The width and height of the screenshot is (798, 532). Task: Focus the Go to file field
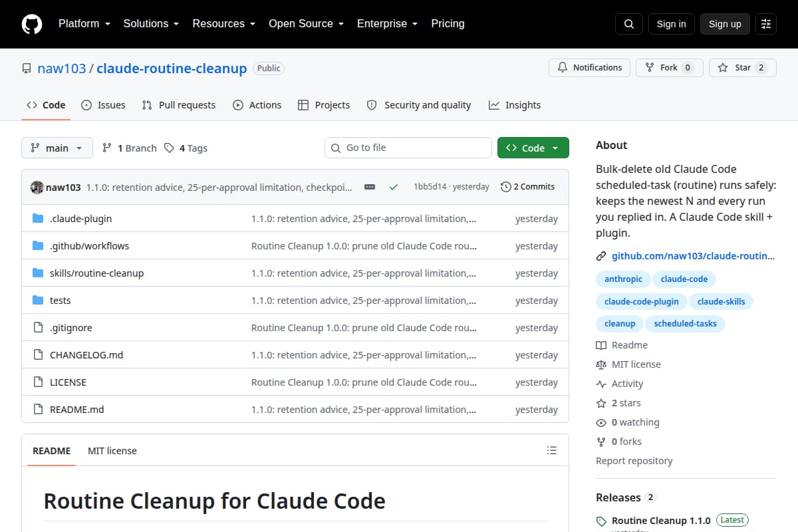(x=408, y=148)
